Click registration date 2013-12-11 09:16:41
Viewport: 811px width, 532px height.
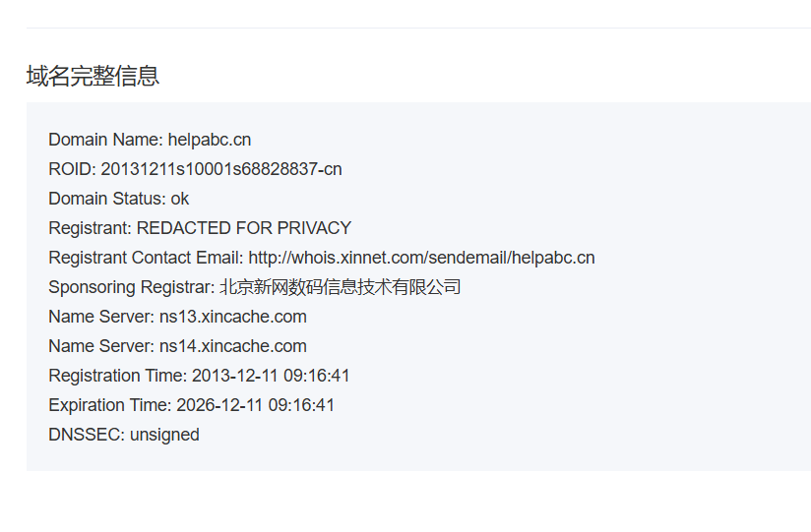coord(271,376)
